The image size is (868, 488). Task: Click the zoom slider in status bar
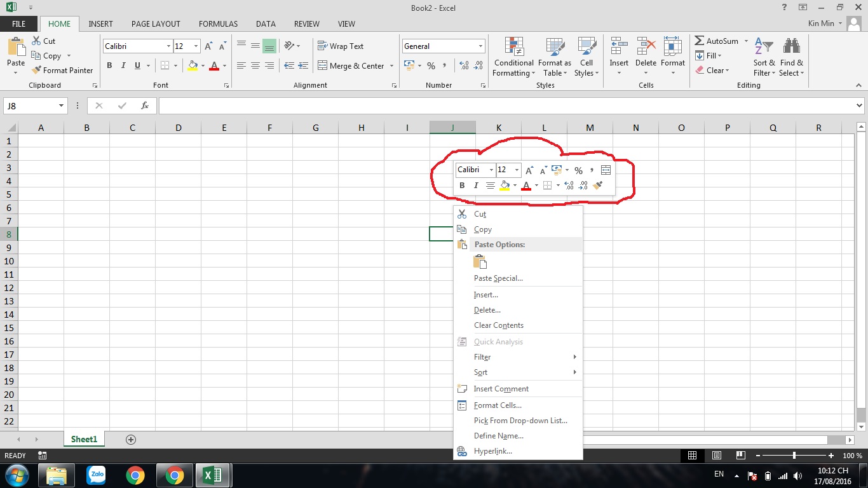click(x=794, y=456)
